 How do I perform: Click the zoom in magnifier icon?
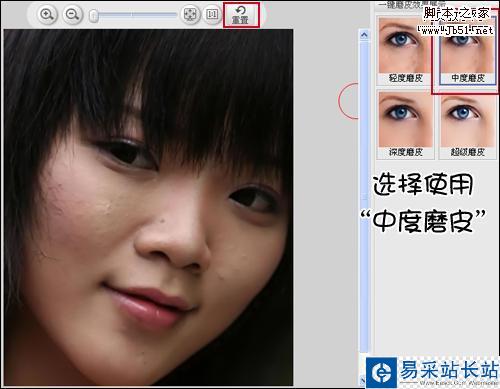(47, 15)
